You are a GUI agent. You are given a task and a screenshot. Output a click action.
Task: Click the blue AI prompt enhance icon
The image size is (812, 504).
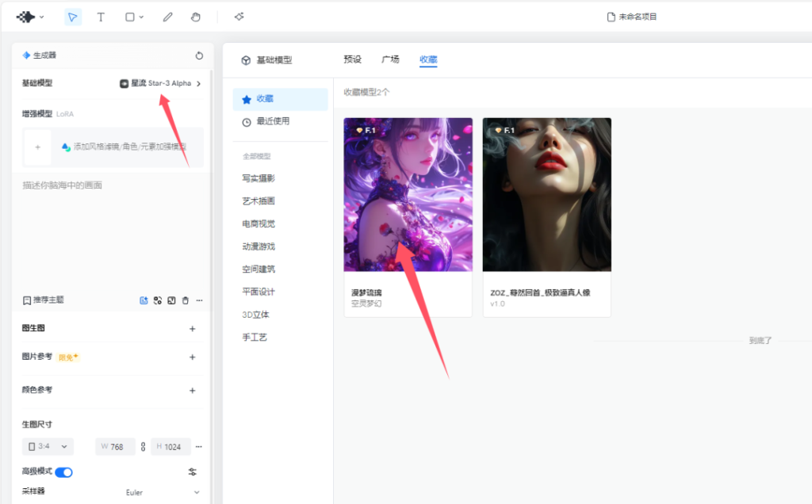click(x=144, y=300)
